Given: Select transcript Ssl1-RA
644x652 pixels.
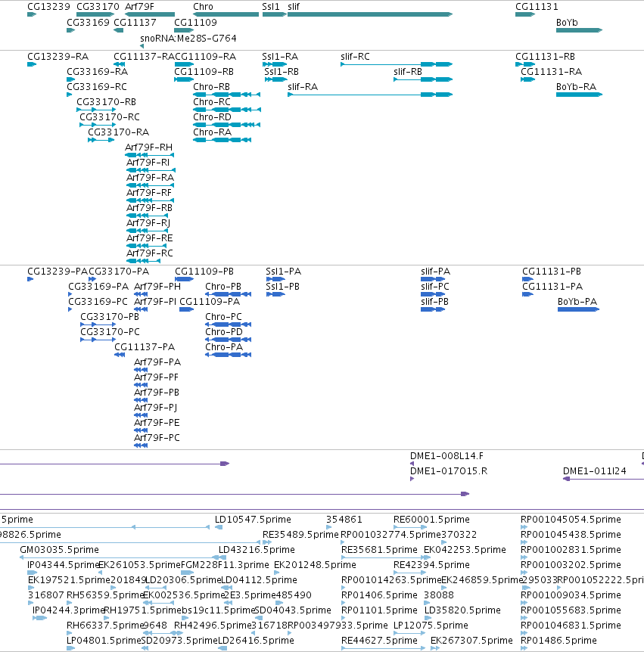Looking at the screenshot, I should pos(275,64).
